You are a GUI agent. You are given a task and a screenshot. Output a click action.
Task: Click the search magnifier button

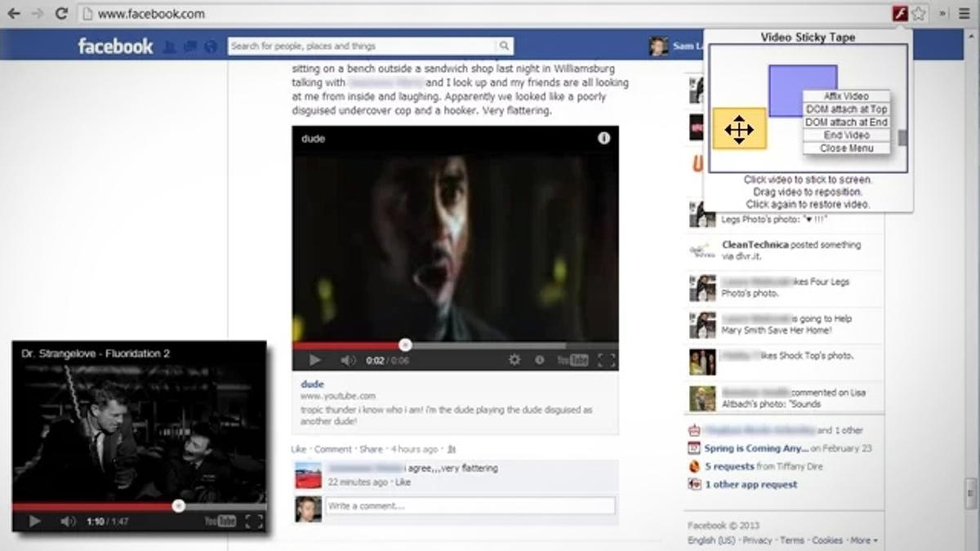(505, 47)
